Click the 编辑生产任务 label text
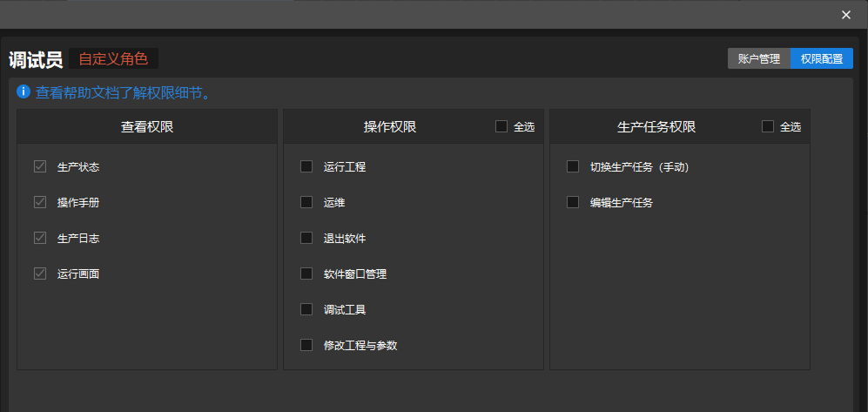Image resolution: width=868 pixels, height=412 pixels. pos(622,203)
